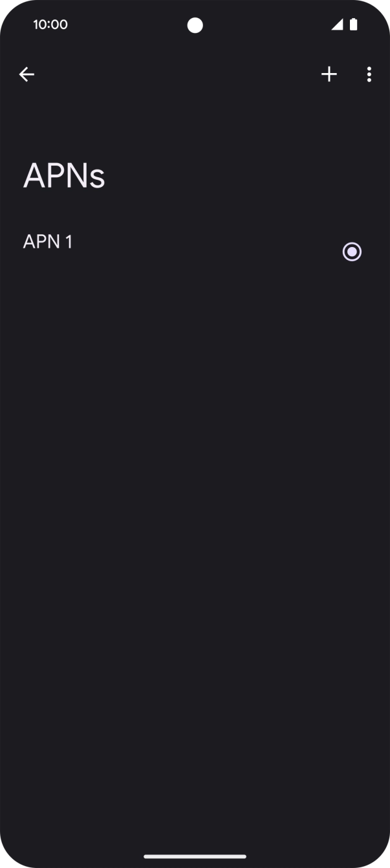Tap the front camera cutout
Screen dimensions: 390x868
pyautogui.click(x=195, y=25)
